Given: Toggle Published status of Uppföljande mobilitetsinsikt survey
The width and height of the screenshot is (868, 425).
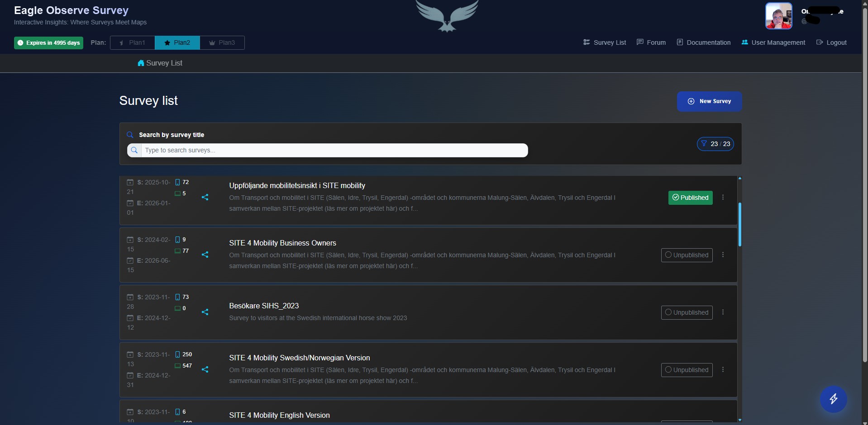Looking at the screenshot, I should coord(690,198).
